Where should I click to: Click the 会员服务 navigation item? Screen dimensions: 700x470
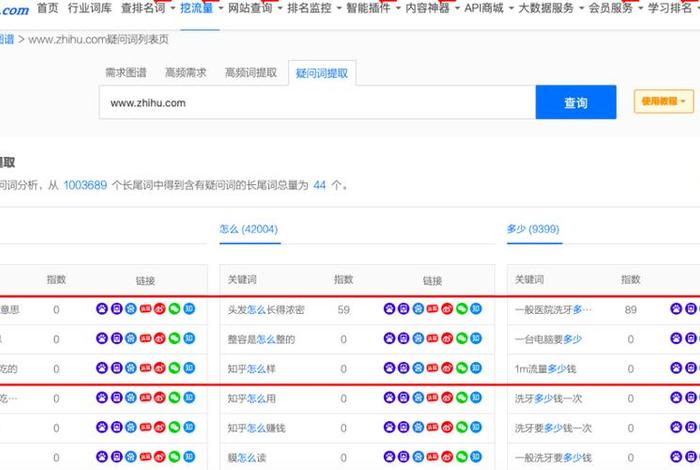(x=610, y=8)
